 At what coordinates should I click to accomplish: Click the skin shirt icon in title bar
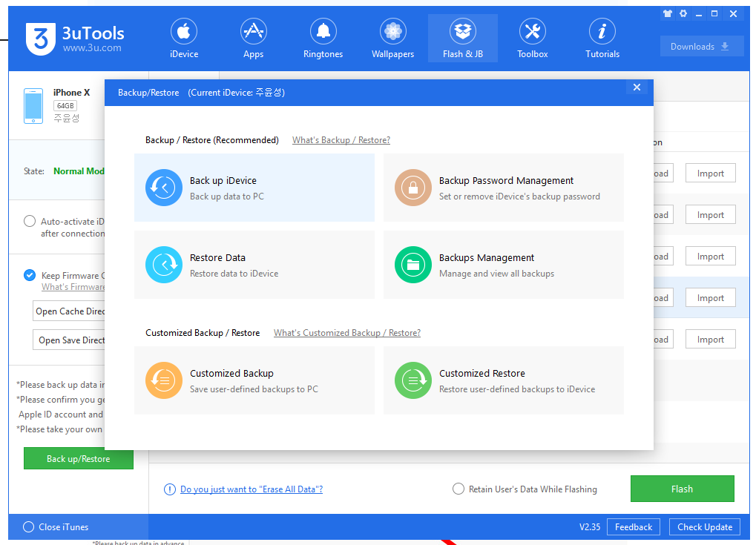[668, 13]
